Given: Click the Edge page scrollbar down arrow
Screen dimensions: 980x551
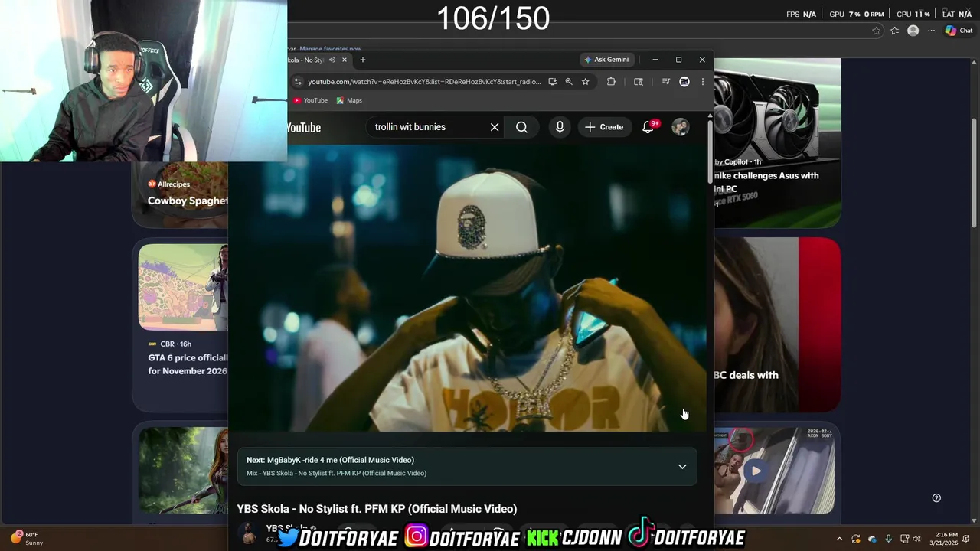Looking at the screenshot, I should coord(974,520).
